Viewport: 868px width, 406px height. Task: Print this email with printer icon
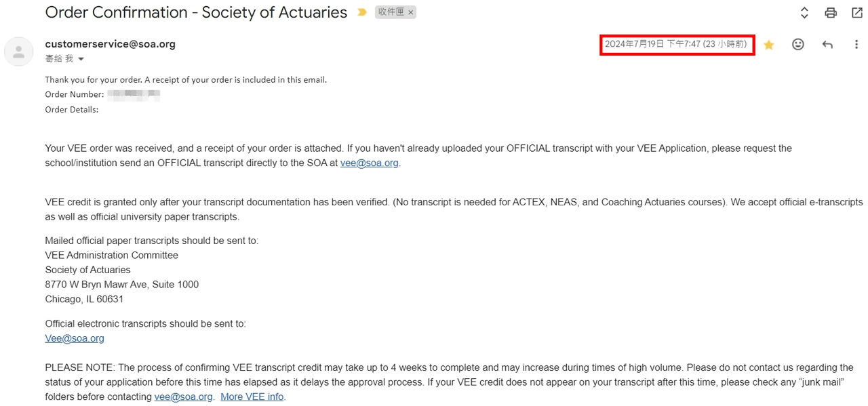click(831, 12)
